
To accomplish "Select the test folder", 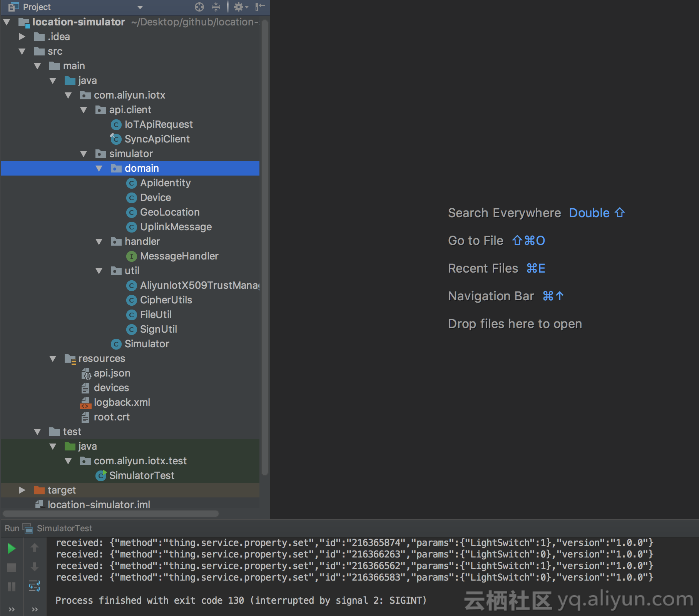I will coord(72,432).
